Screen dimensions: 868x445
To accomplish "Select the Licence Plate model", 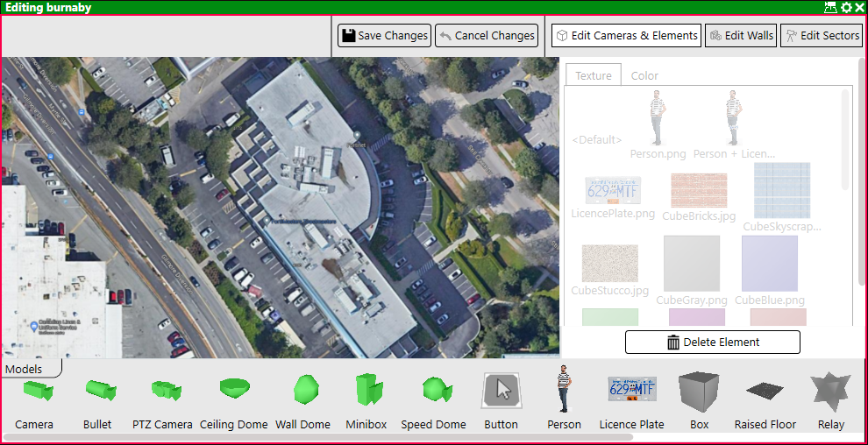I will coord(632,389).
